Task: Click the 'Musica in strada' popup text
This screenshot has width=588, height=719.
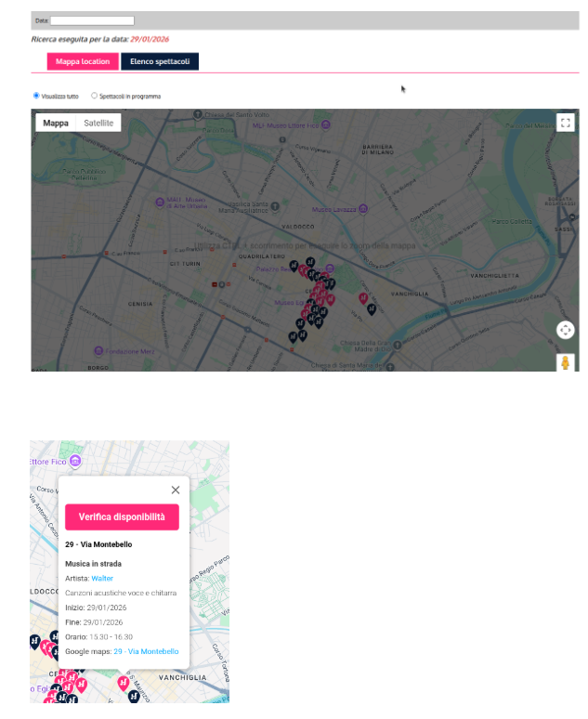Action: (93, 564)
